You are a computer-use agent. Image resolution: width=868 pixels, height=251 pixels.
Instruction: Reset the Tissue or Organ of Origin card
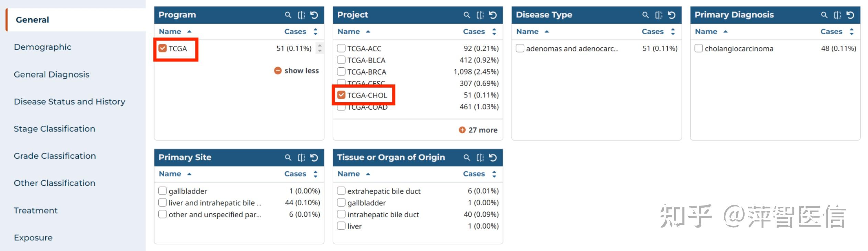click(x=493, y=158)
